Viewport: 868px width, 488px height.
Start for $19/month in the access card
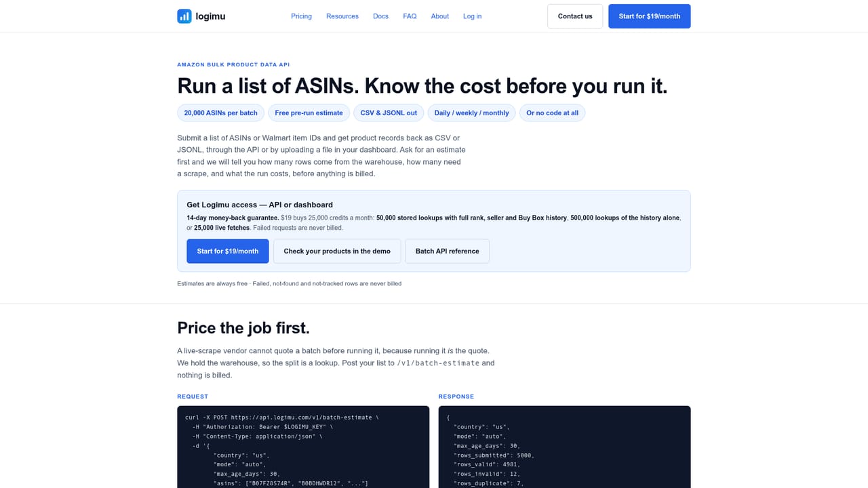point(228,251)
